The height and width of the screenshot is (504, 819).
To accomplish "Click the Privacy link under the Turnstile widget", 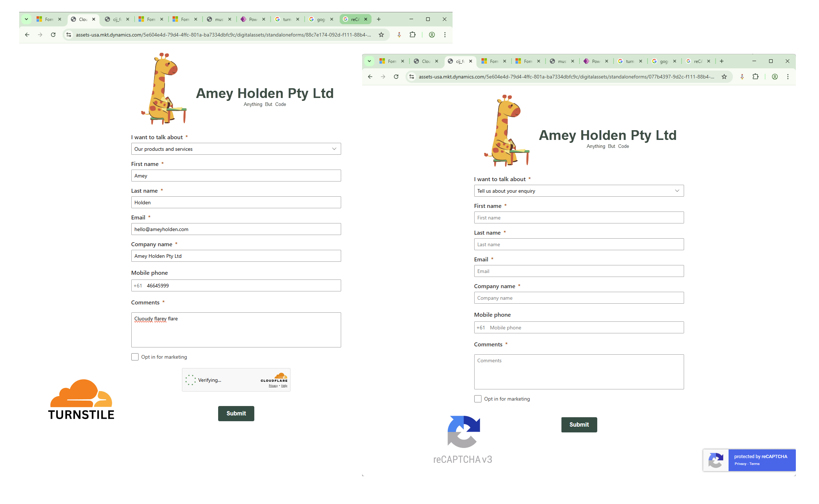I will (x=274, y=385).
